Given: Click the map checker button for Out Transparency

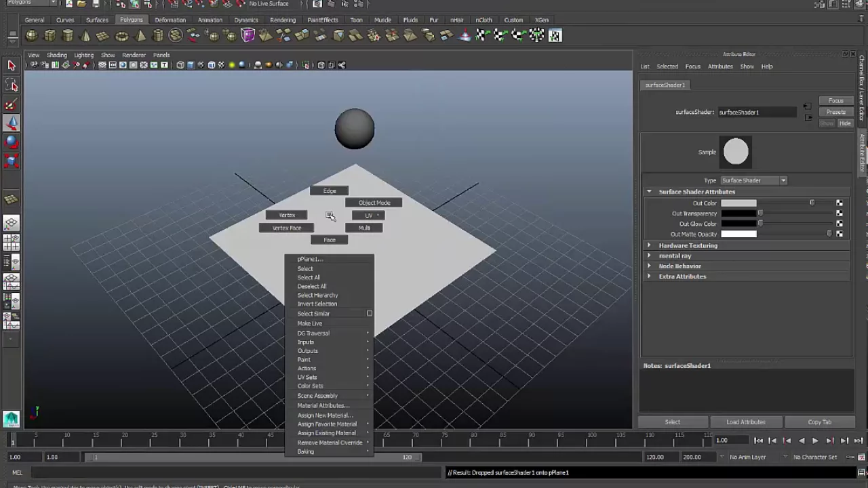Looking at the screenshot, I should (x=840, y=213).
